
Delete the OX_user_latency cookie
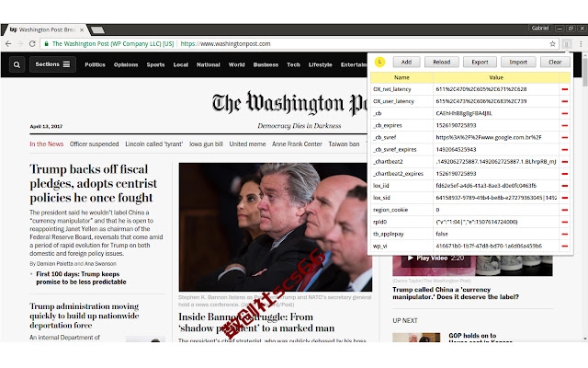(x=564, y=101)
